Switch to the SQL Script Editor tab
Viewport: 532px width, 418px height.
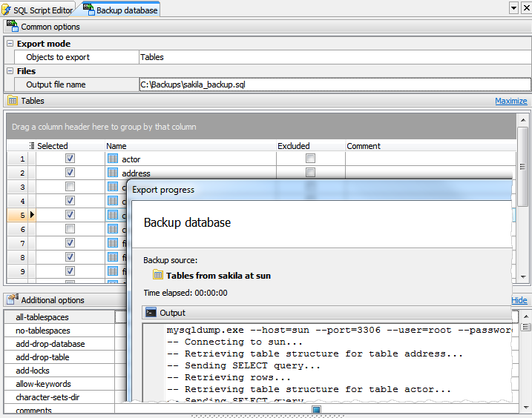click(42, 10)
